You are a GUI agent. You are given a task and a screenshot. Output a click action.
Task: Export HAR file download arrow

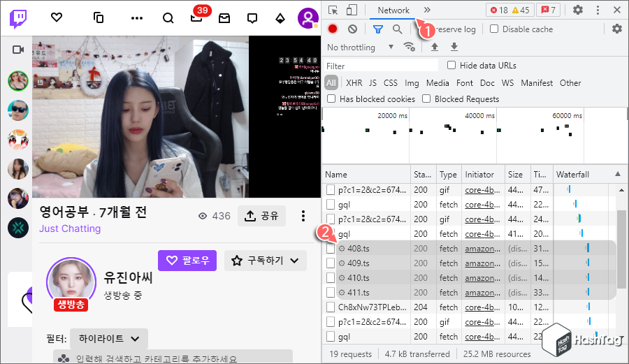(454, 47)
